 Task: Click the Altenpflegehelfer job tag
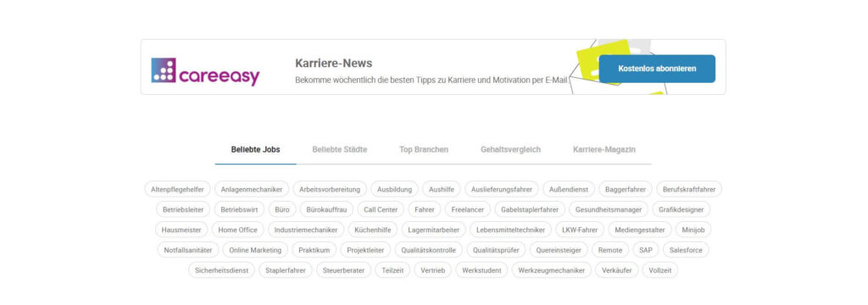tap(178, 189)
